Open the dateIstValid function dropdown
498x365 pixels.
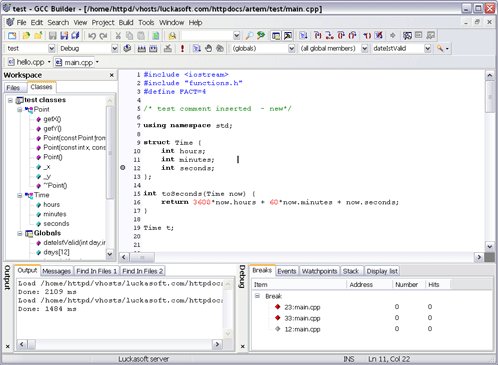point(427,49)
